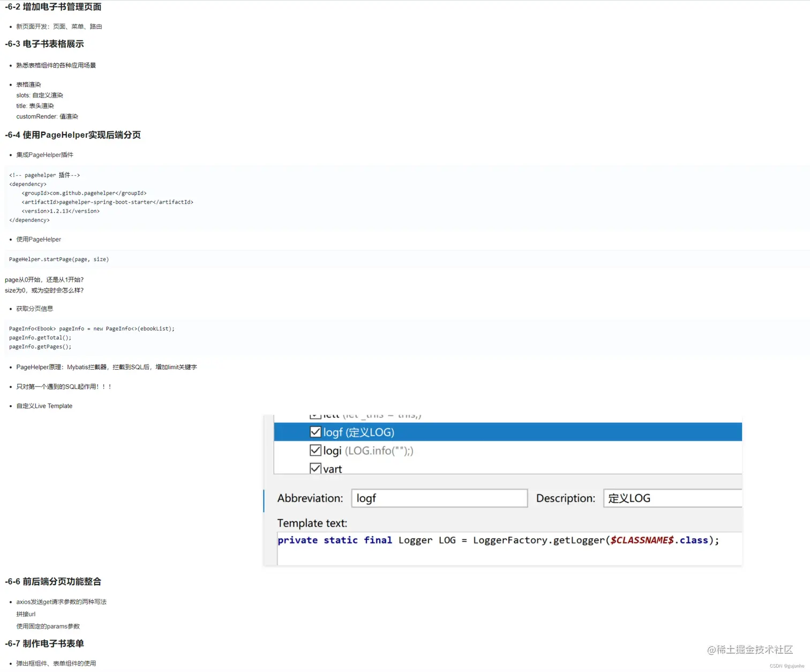
Task: Click the Description field containing 定义LOG
Action: pos(673,498)
